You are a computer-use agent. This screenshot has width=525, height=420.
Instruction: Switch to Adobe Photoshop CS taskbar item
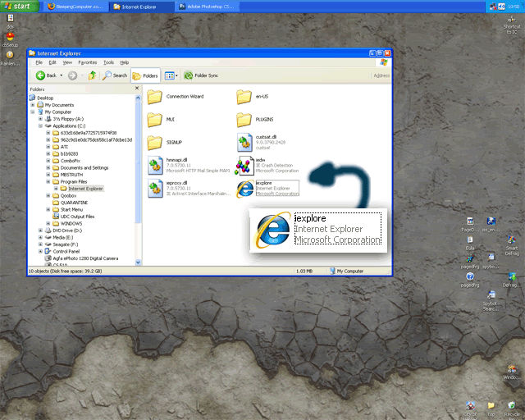click(x=208, y=7)
